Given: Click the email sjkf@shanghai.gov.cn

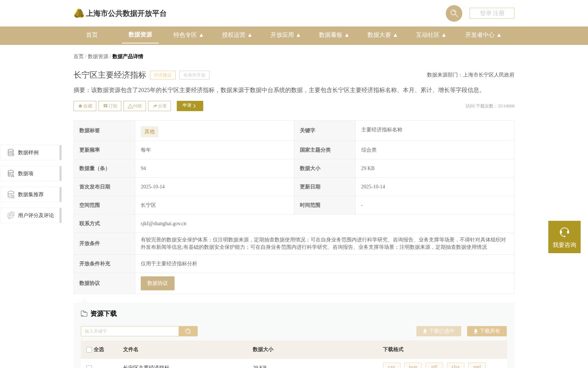Looking at the screenshot, I should (164, 224).
